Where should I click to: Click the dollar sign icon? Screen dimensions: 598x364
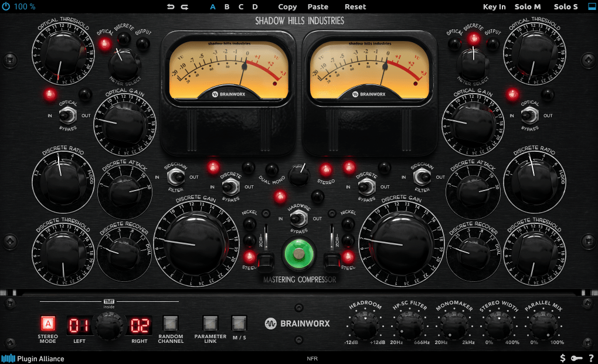click(x=563, y=358)
